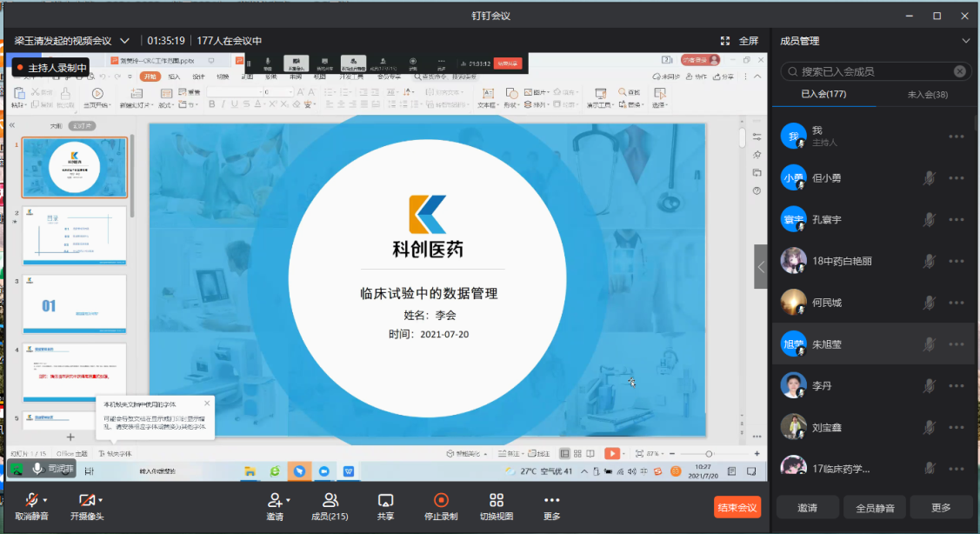Open the members (成员) panel icon
Viewport: 980px width, 534px height.
tap(330, 500)
